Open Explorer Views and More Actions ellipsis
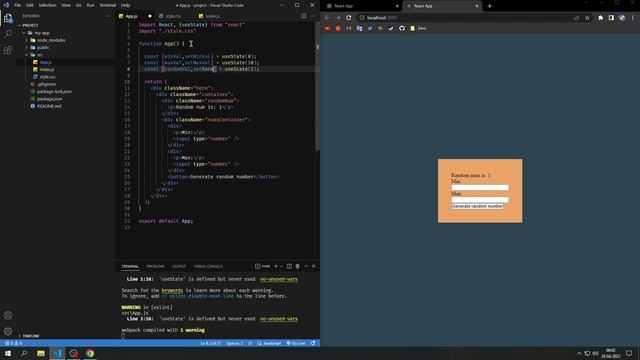 point(107,16)
